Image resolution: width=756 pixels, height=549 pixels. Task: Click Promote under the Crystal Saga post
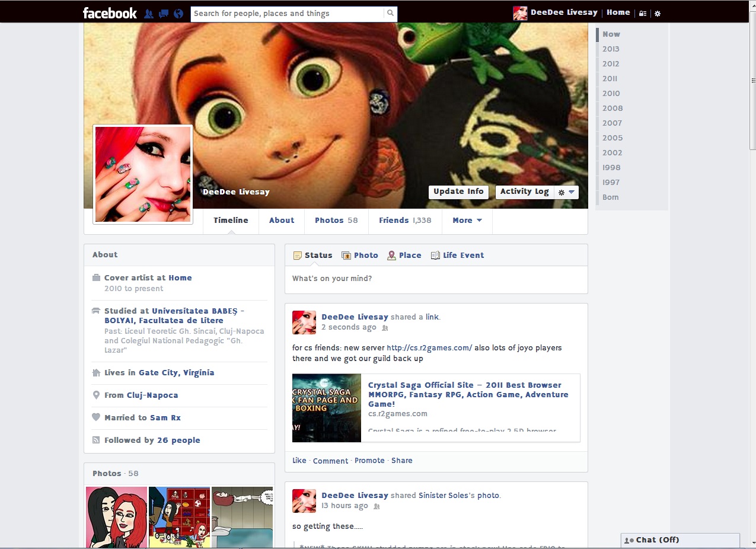point(369,461)
